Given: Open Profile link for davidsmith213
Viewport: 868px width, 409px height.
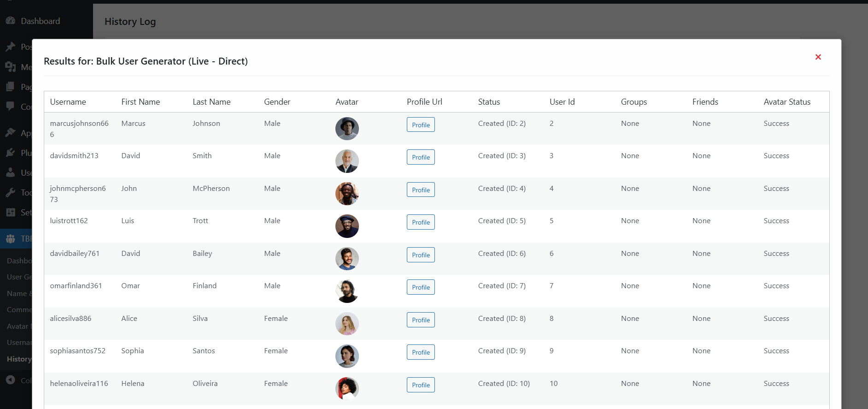Looking at the screenshot, I should pyautogui.click(x=420, y=157).
